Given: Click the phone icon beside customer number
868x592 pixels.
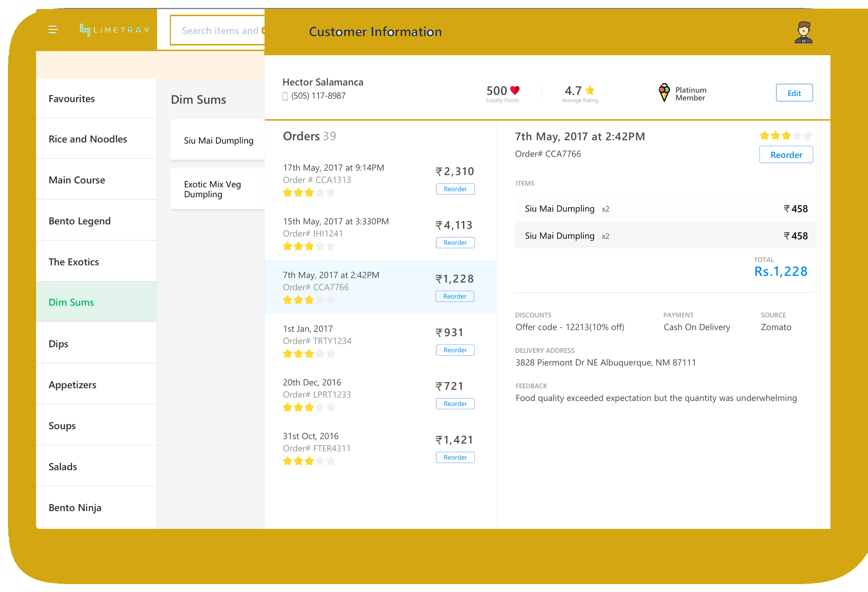Looking at the screenshot, I should point(285,97).
